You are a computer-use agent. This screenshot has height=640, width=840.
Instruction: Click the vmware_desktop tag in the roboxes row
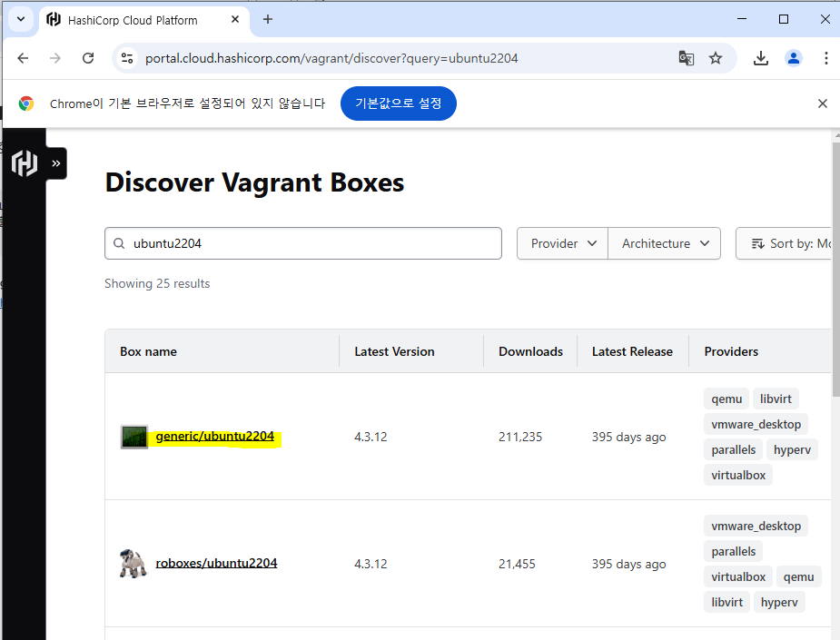[x=756, y=526]
